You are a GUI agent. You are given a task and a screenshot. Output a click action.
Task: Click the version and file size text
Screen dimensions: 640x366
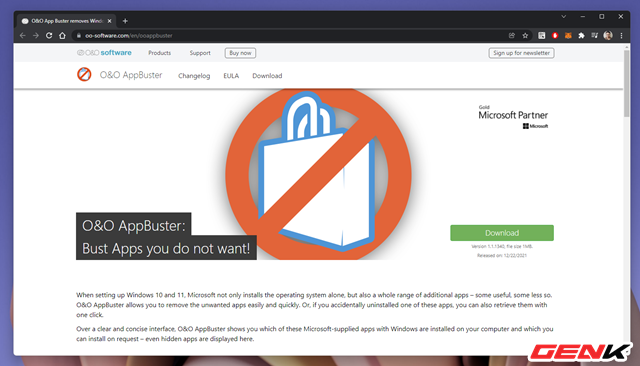click(x=502, y=246)
